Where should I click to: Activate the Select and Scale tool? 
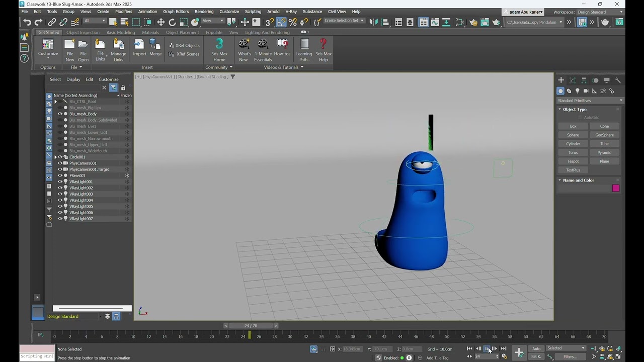184,22
